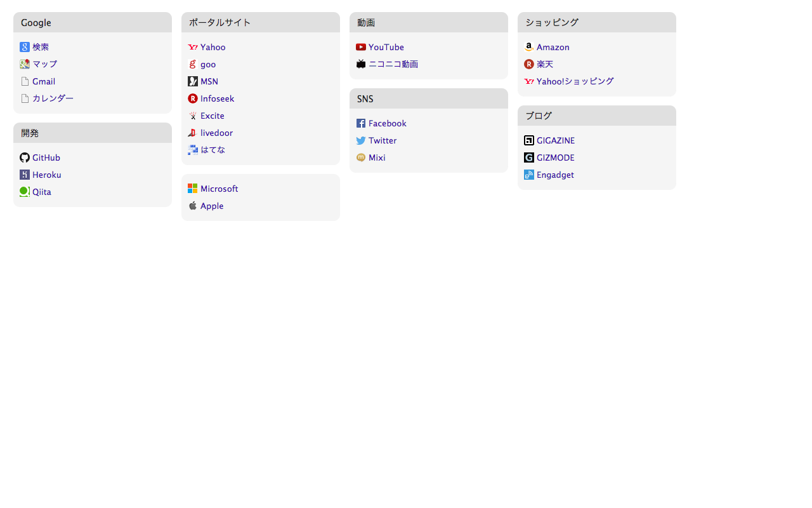Click the Amazon a icon
812x508 pixels.
point(529,47)
